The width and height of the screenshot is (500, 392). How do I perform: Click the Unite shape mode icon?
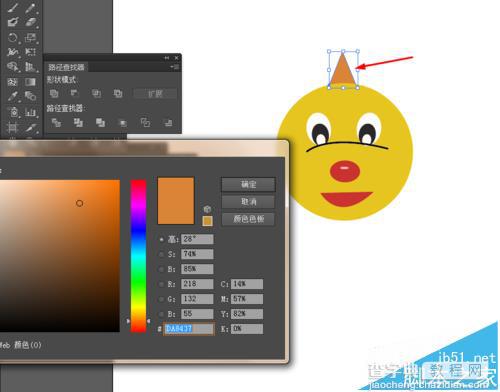pyautogui.click(x=54, y=94)
